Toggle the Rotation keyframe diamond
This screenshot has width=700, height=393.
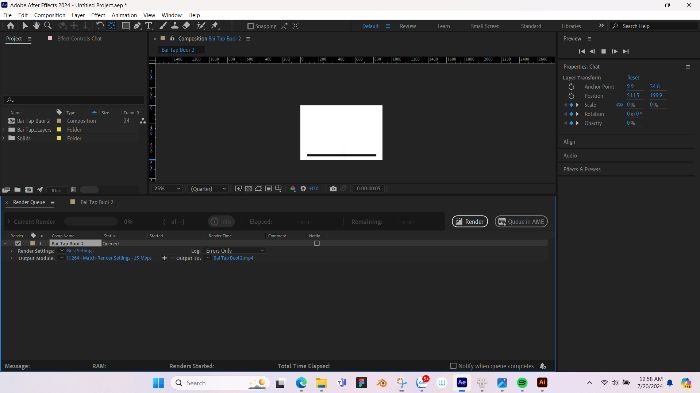tap(571, 114)
